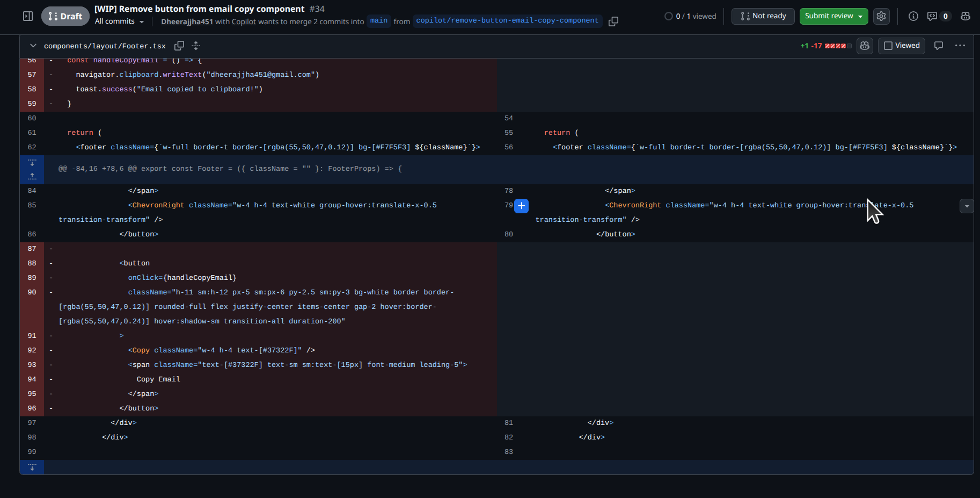This screenshot has width=980, height=498.
Task: Click the Not ready button
Action: [x=763, y=16]
